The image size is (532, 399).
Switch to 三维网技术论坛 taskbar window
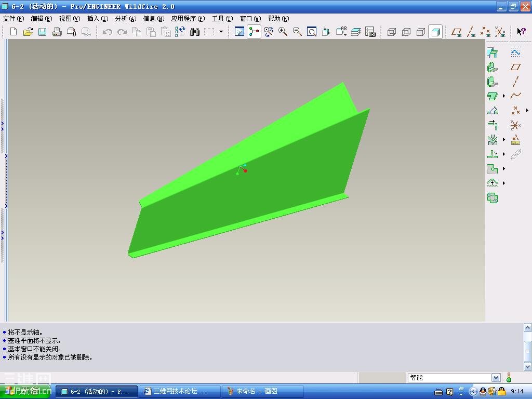point(180,391)
